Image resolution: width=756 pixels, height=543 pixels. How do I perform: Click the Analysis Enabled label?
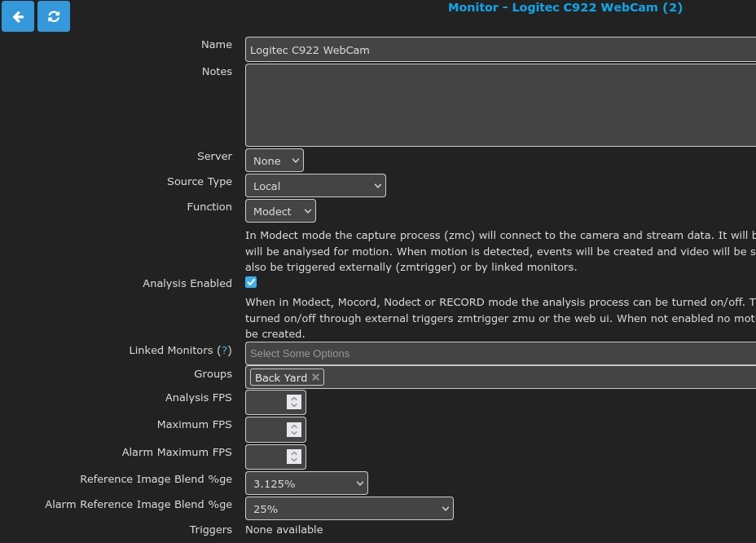187,284
